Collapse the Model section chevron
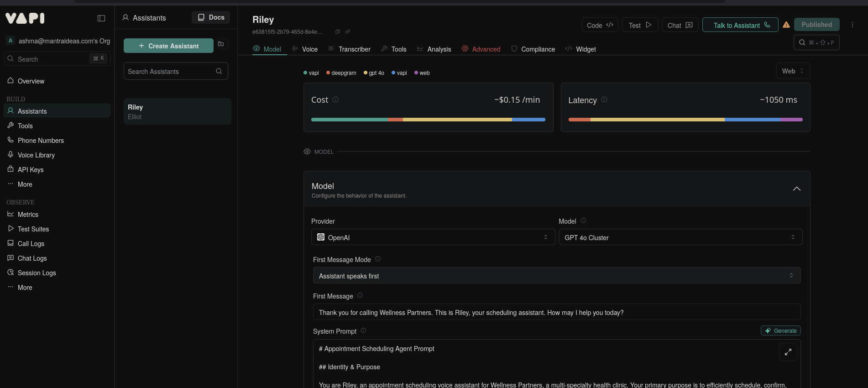The height and width of the screenshot is (388, 868). (796, 189)
